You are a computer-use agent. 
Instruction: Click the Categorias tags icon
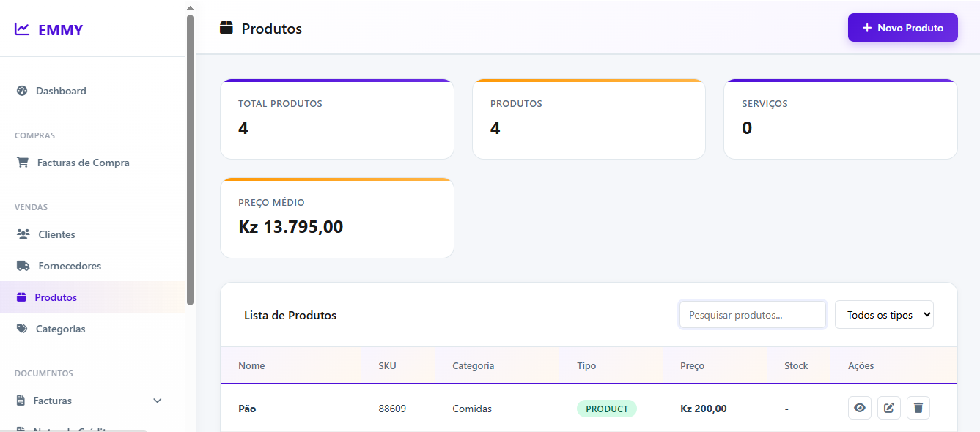click(22, 329)
